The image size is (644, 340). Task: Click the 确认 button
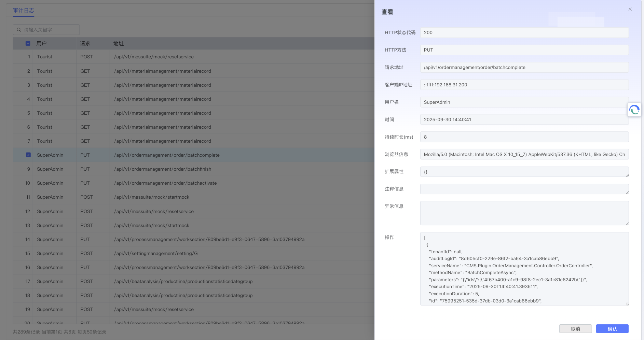[x=612, y=328]
